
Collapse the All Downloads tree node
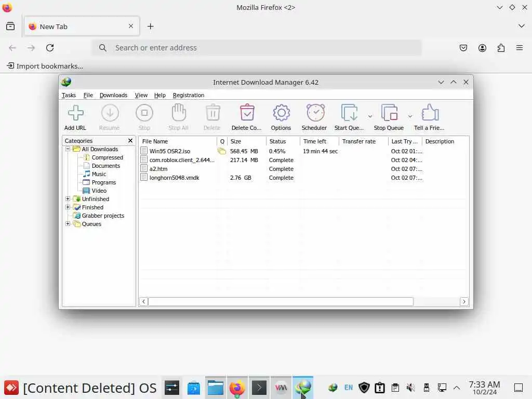(68, 149)
